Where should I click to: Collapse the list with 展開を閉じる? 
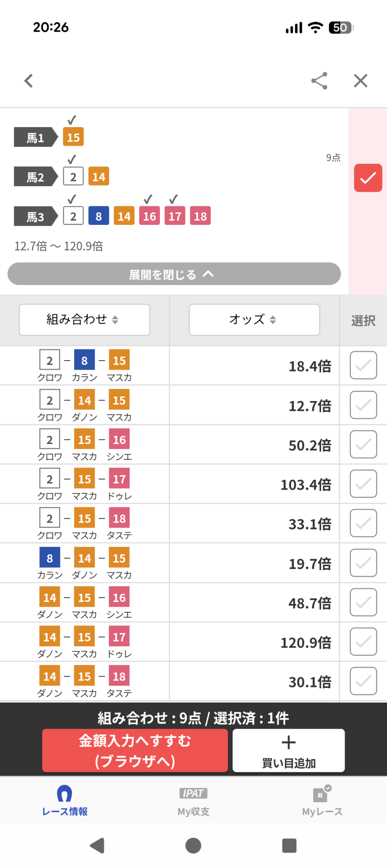pyautogui.click(x=174, y=274)
